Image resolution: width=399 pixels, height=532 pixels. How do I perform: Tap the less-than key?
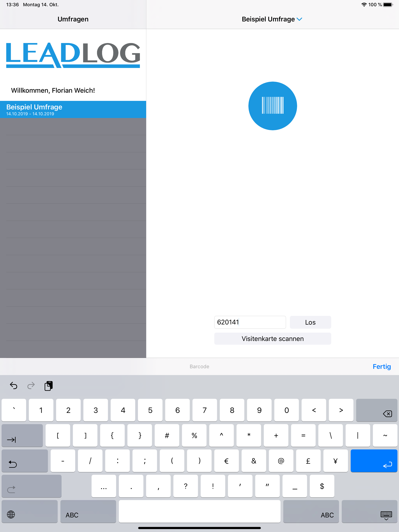click(314, 410)
